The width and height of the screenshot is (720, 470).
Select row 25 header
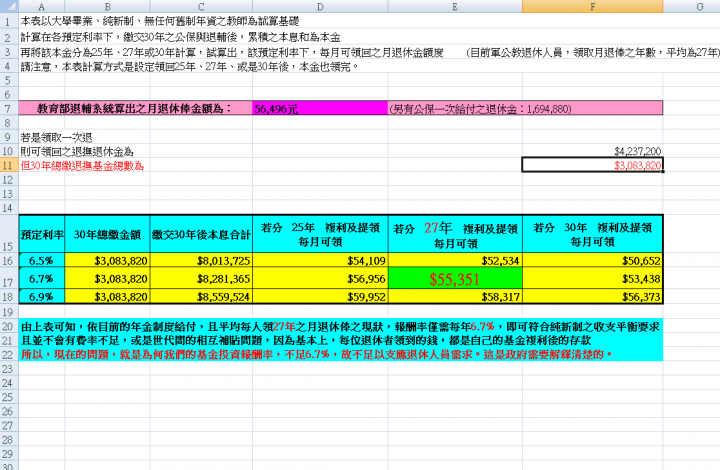[x=9, y=397]
